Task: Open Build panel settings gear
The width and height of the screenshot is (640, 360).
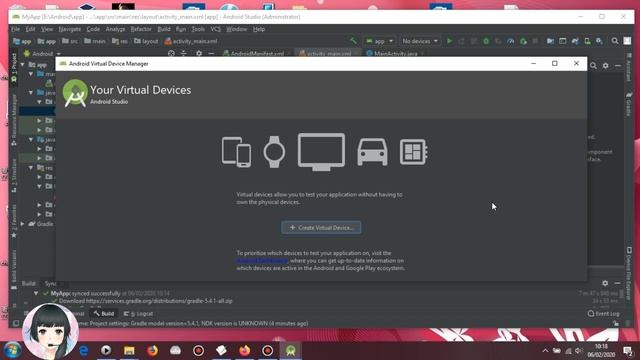Action: pyautogui.click(x=605, y=283)
